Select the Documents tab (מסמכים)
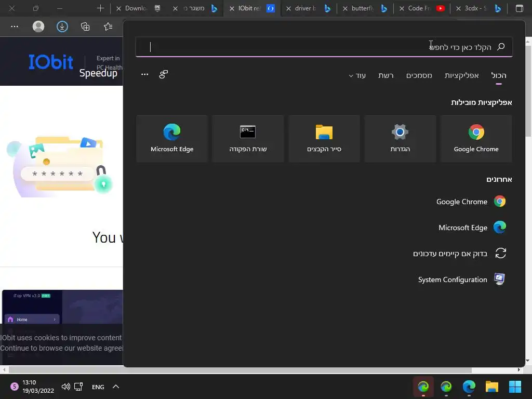 tap(419, 75)
